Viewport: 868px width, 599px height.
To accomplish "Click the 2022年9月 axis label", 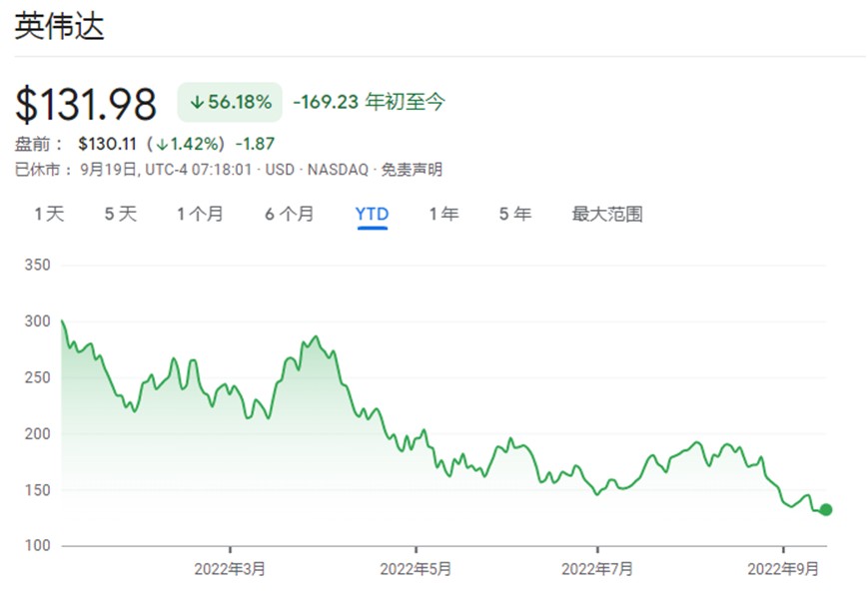I will coord(783,569).
